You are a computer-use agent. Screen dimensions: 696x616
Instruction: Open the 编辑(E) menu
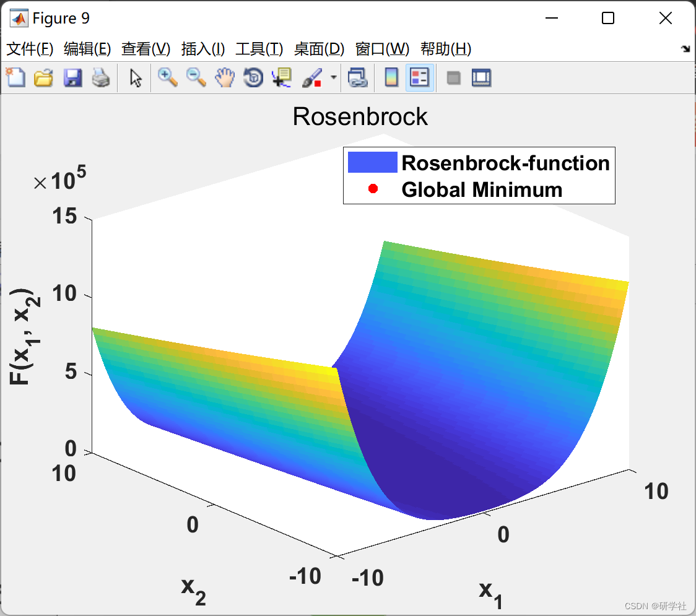tap(87, 49)
